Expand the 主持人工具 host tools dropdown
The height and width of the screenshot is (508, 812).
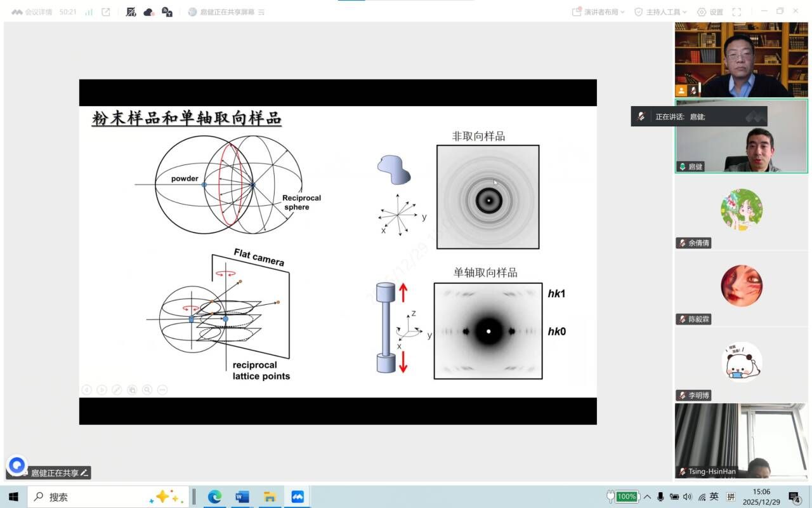pos(660,12)
